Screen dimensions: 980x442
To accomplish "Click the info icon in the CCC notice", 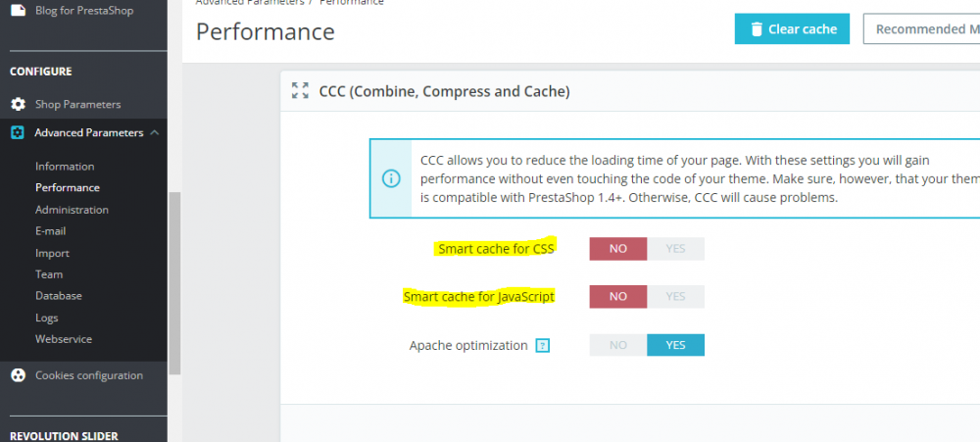I will (x=391, y=178).
